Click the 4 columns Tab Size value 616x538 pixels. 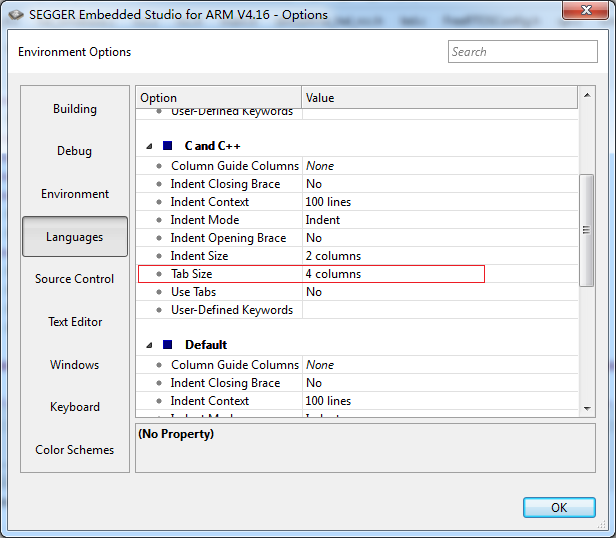tap(333, 274)
